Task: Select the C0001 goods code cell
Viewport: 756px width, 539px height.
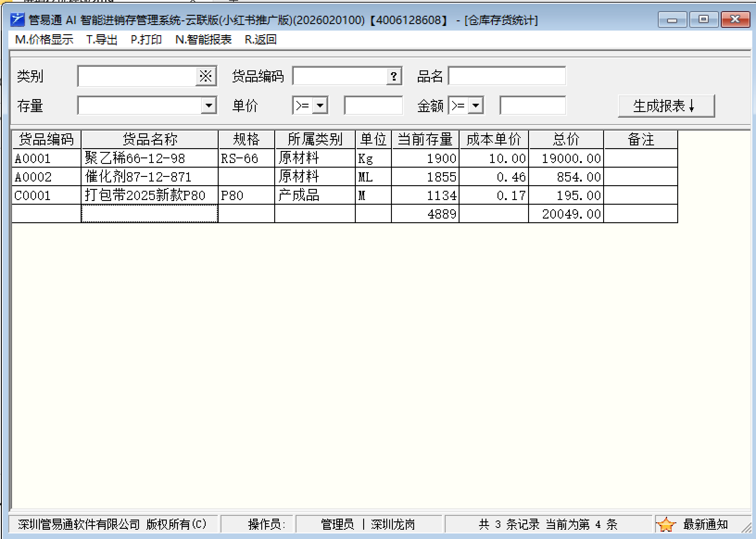Action: click(46, 195)
